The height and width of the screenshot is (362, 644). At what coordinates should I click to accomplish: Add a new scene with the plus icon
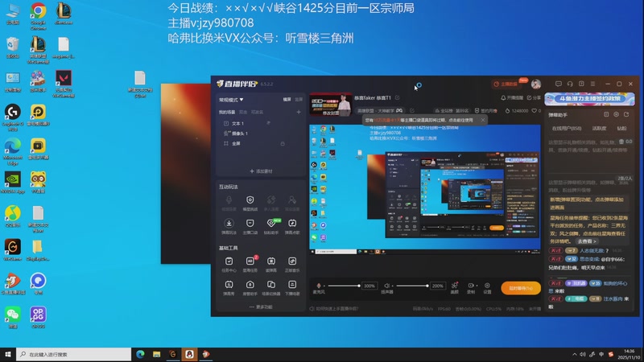click(x=299, y=112)
